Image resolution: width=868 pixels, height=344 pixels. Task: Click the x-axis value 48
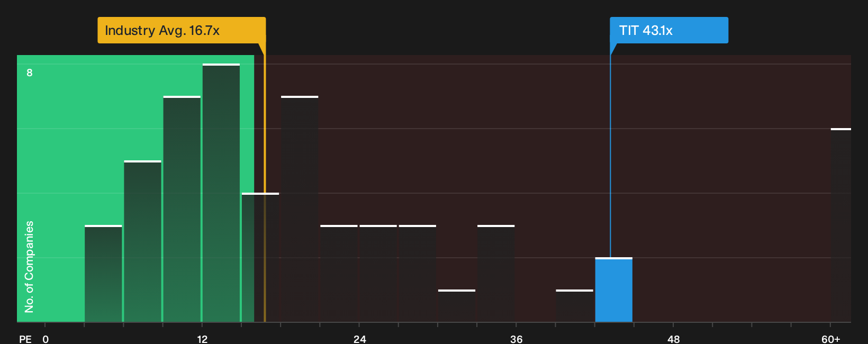[x=673, y=339]
